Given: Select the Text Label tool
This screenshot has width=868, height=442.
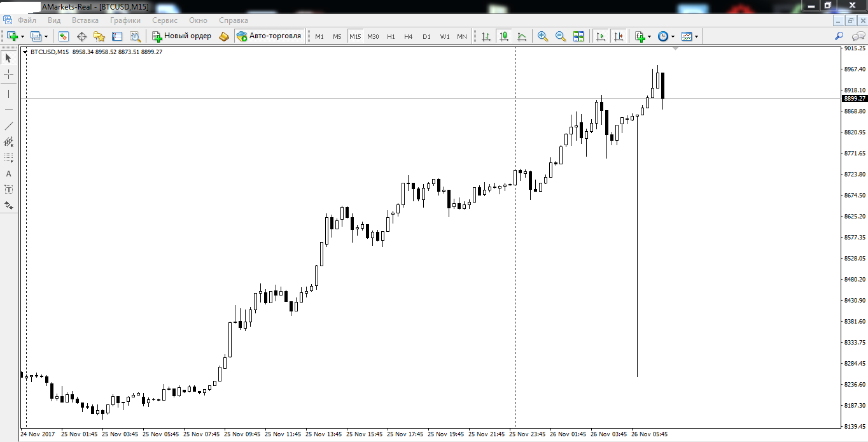Looking at the screenshot, I should 8,189.
